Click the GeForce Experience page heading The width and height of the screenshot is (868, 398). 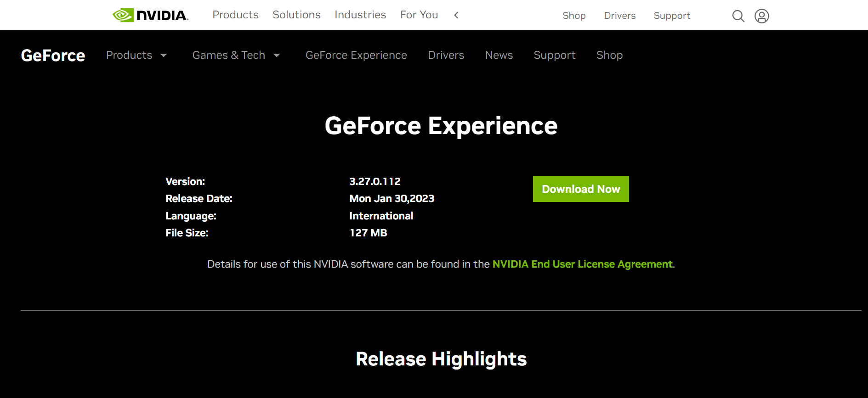point(441,126)
